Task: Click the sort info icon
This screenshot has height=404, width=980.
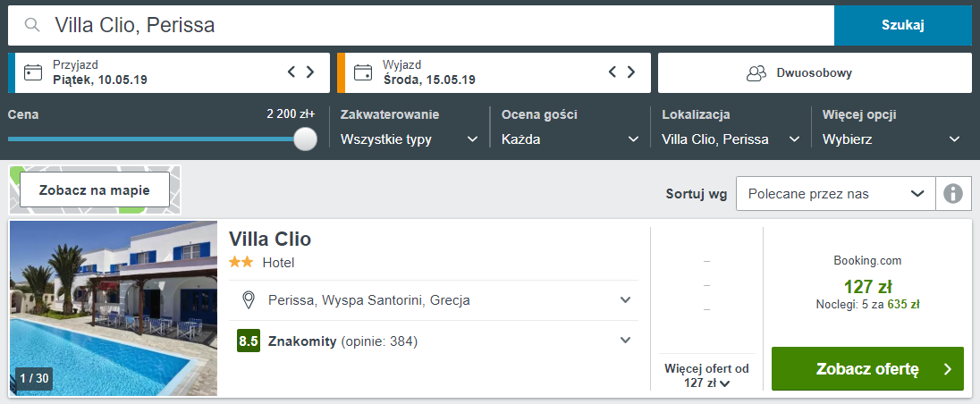Action: (x=952, y=194)
